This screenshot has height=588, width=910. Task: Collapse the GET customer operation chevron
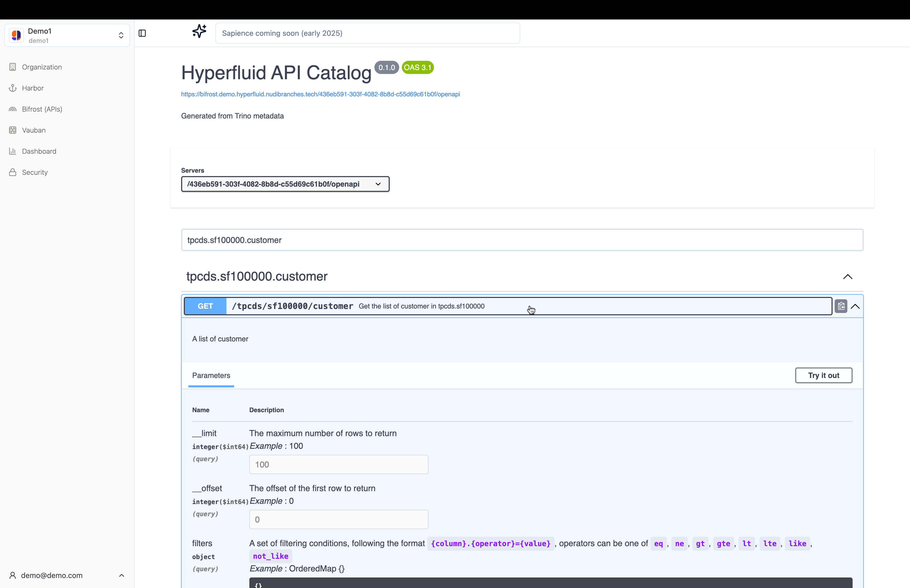855,306
